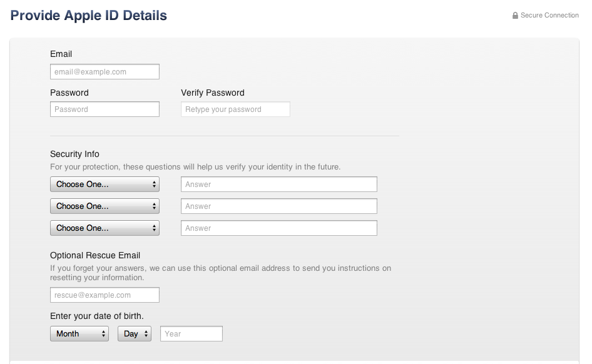
Task: Click the first security Answer field
Action: click(278, 185)
